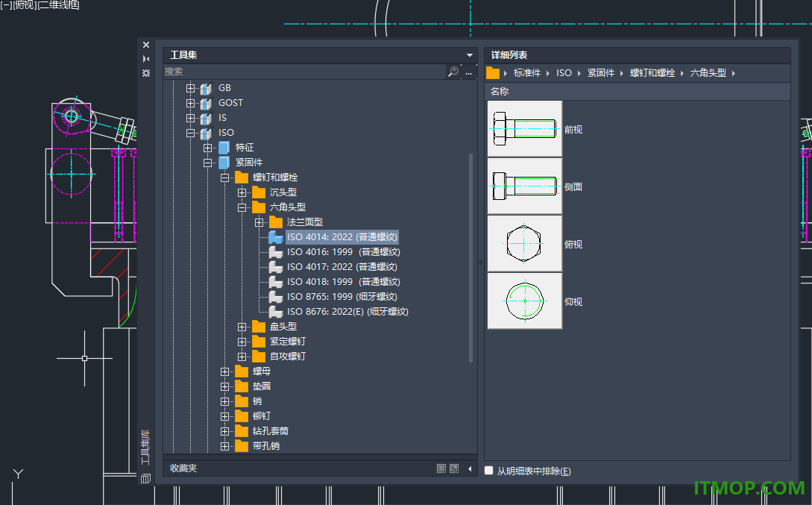812x505 pixels.
Task: Open the 工具集 dropdown arrow
Action: [469, 55]
